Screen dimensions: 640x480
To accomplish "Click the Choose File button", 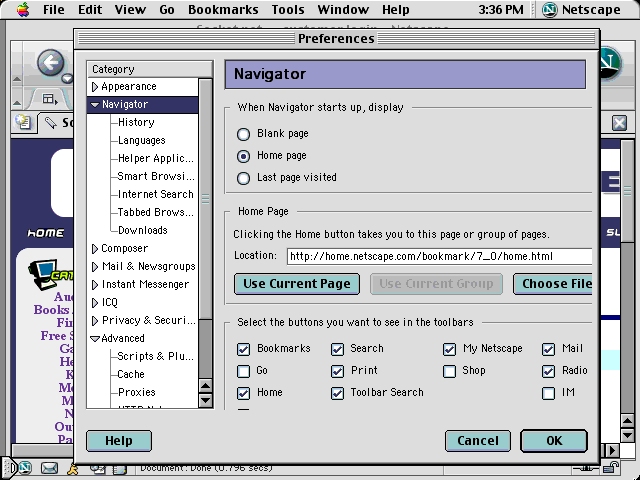I will click(x=553, y=284).
